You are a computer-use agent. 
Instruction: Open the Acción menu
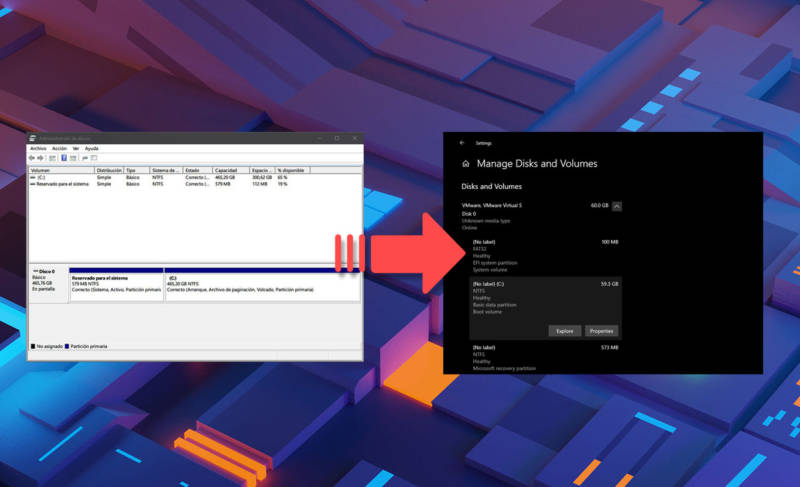(59, 148)
